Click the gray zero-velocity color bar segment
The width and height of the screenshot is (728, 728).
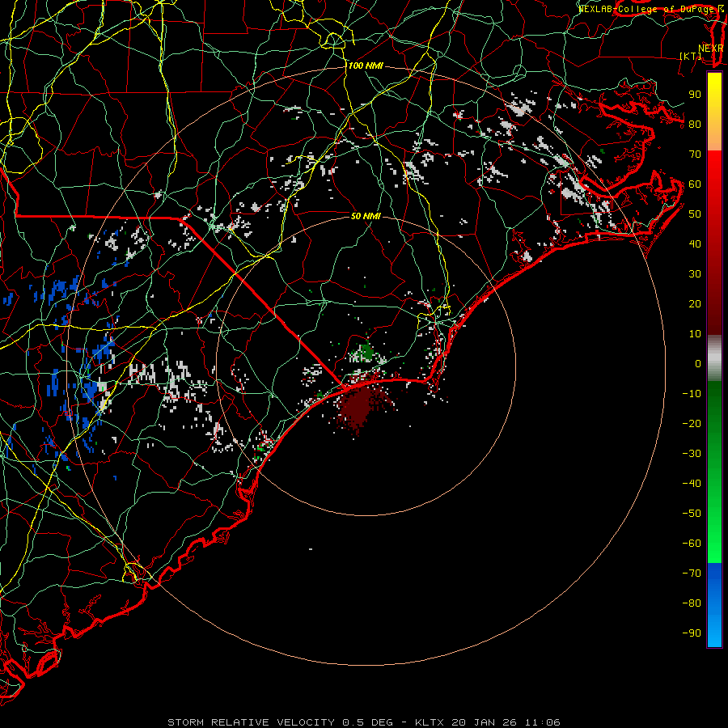(x=714, y=358)
